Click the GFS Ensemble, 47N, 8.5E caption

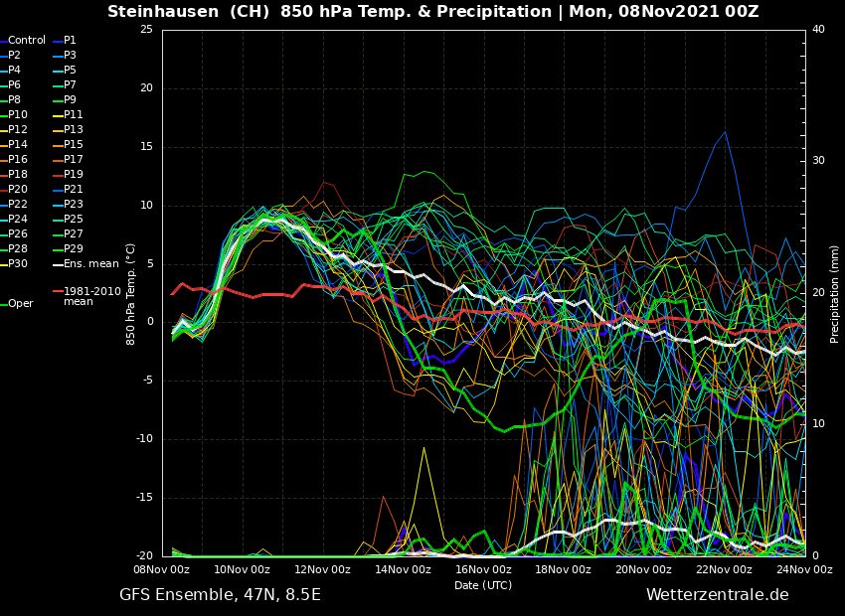(x=220, y=595)
